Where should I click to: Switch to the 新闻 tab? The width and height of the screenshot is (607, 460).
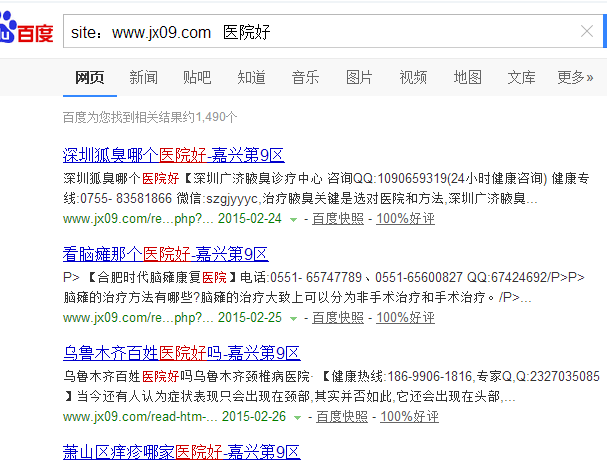click(x=143, y=77)
